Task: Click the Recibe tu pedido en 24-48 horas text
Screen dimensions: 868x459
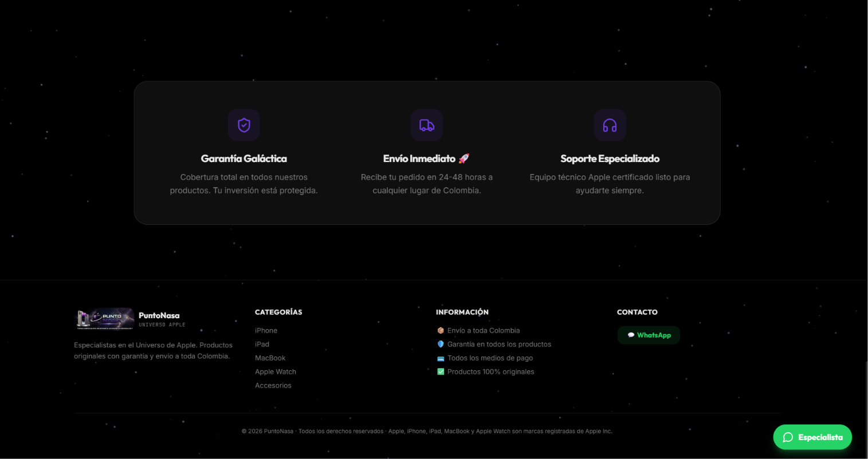Action: point(426,184)
